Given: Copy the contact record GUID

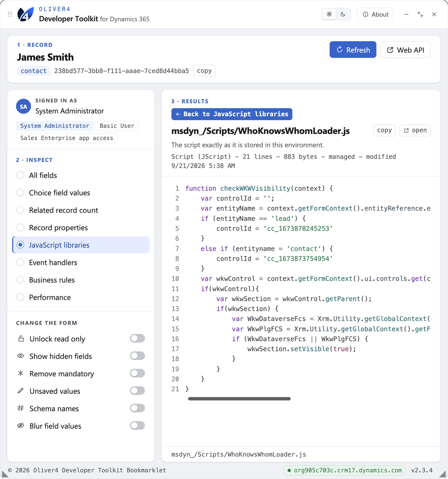Looking at the screenshot, I should pos(204,71).
